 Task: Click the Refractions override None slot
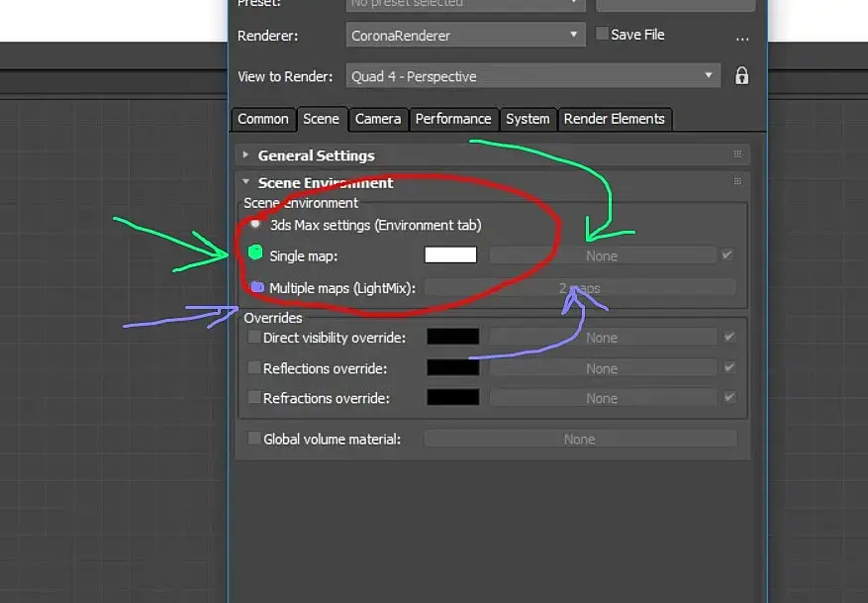coord(603,398)
